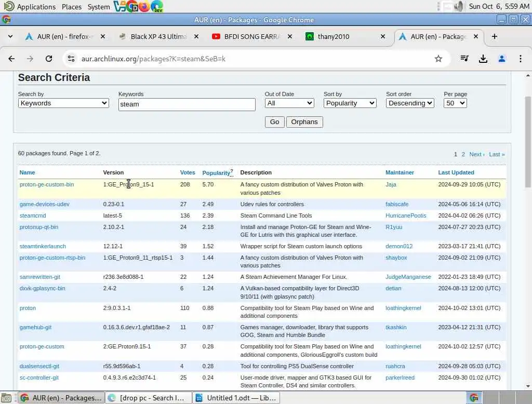Image resolution: width=532 pixels, height=404 pixels.
Task: Open the dxvk-gplasync-bin package
Action: coord(43,288)
